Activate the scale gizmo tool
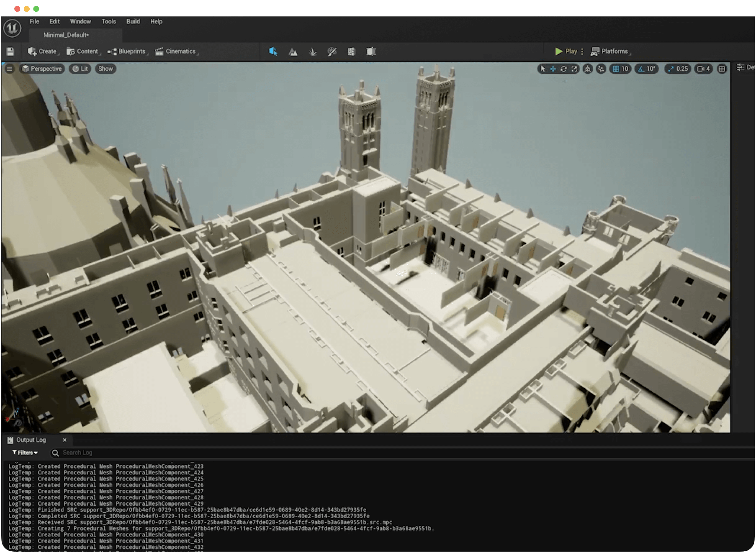 click(574, 69)
